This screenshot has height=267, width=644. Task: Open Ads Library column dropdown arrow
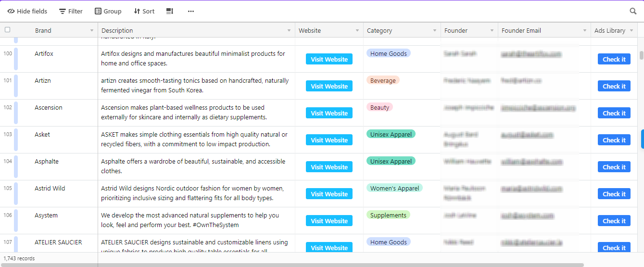pyautogui.click(x=631, y=30)
